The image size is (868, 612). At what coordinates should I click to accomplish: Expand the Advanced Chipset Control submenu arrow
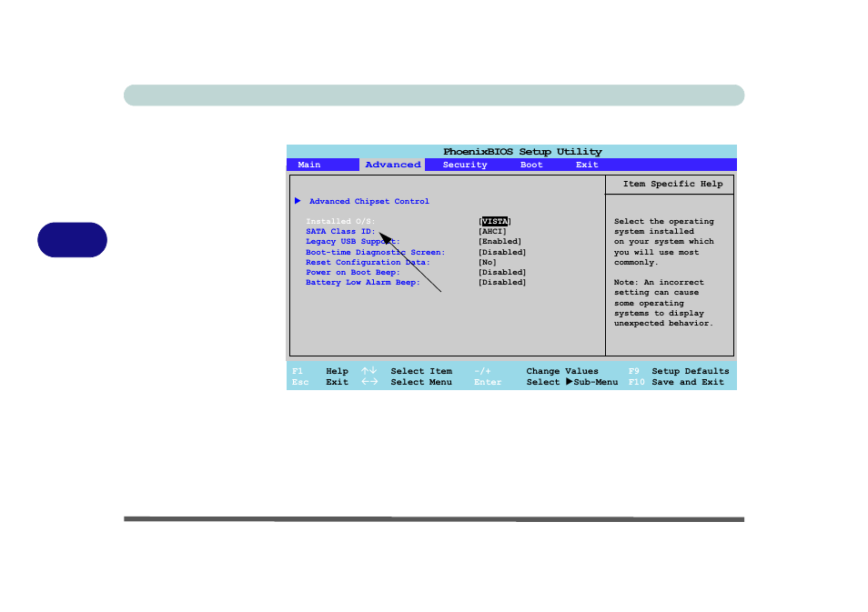pyautogui.click(x=298, y=201)
